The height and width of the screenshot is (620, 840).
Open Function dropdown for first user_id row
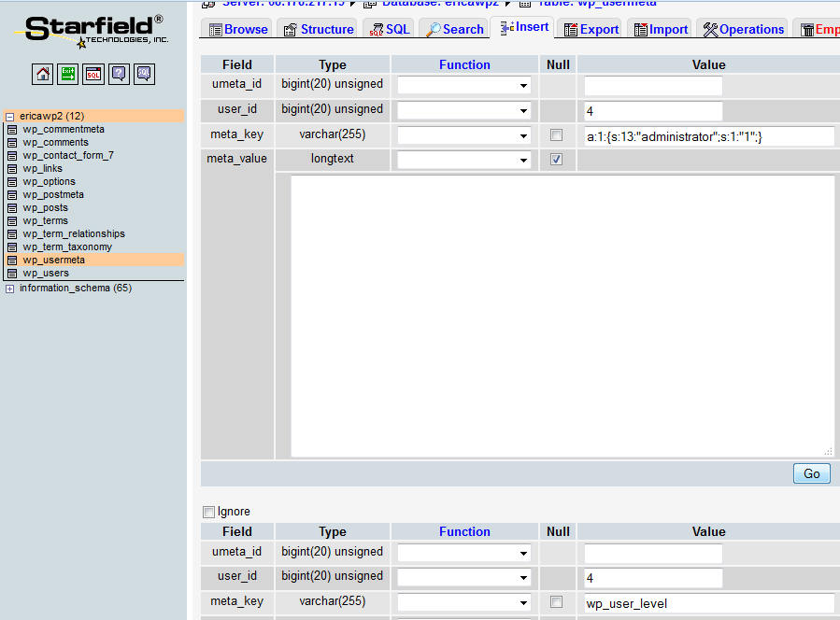click(x=464, y=110)
